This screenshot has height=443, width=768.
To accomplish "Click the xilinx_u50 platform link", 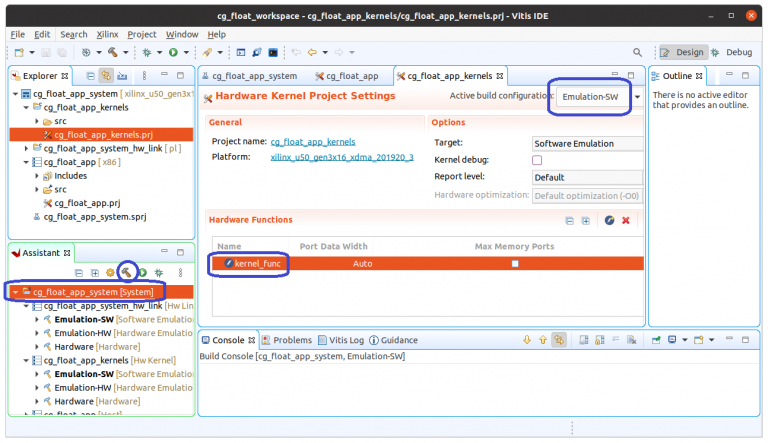I will pos(341,157).
